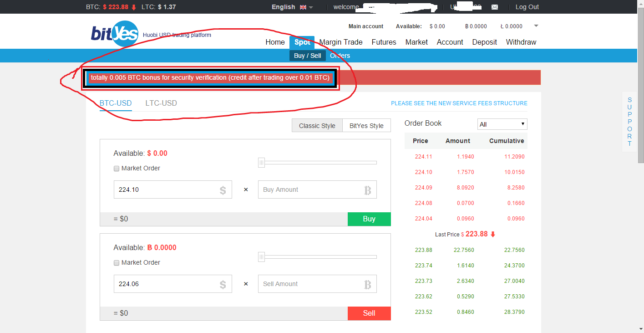Open the Deposit page
This screenshot has height=333, width=644.
[484, 42]
